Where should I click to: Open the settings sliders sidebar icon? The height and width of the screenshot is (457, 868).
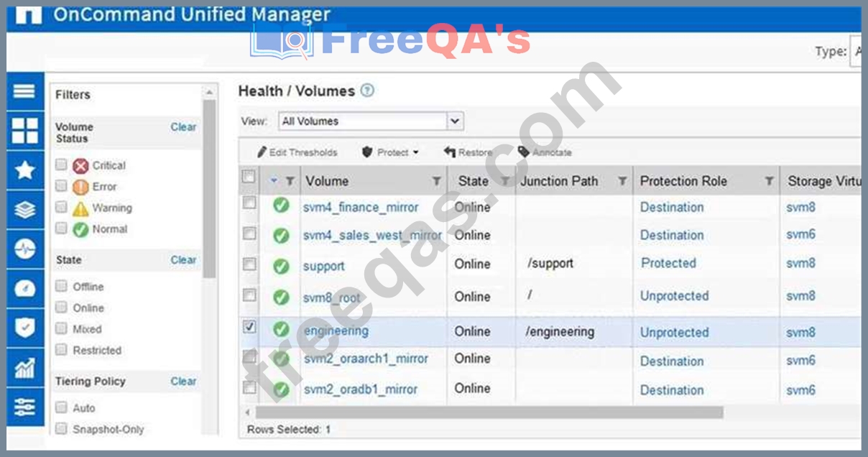coord(24,407)
